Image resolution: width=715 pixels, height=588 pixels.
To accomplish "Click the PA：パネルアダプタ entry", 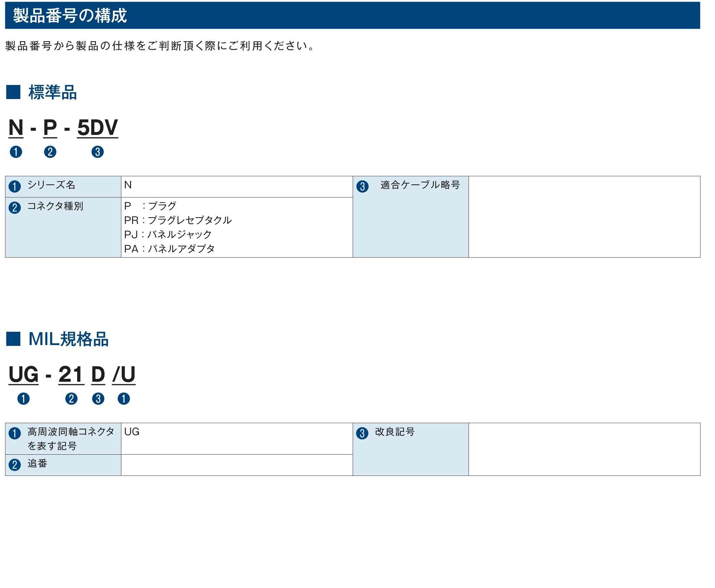I will point(170,249).
